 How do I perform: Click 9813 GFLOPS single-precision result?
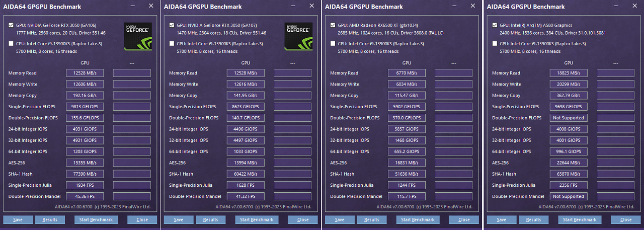(x=85, y=107)
